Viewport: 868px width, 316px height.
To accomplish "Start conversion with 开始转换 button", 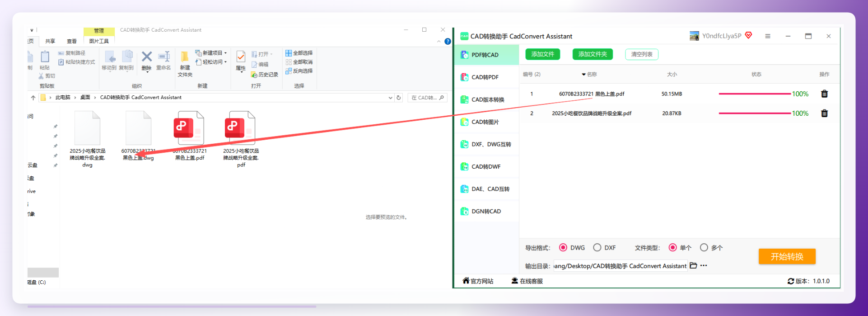I will click(787, 256).
